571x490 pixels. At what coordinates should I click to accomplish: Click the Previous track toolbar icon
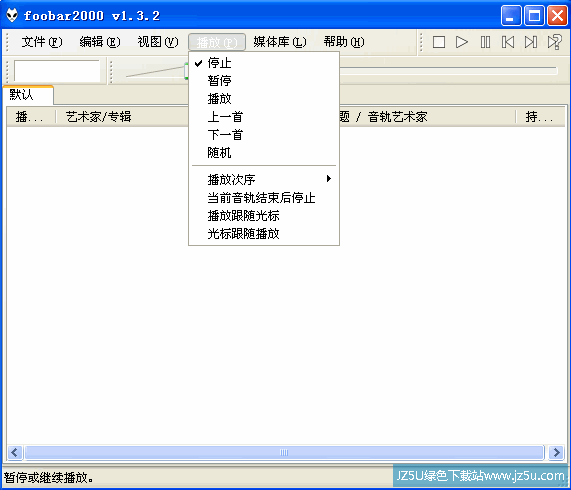(x=508, y=42)
